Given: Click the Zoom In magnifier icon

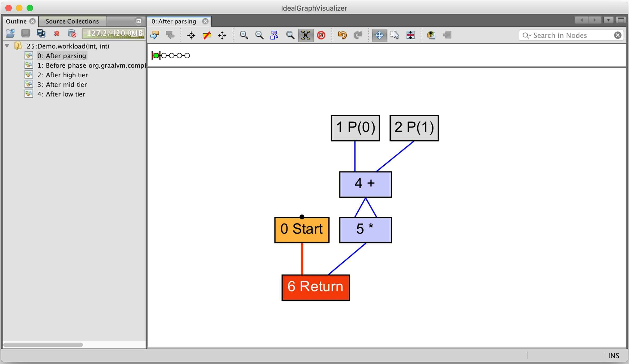Looking at the screenshot, I should point(244,35).
